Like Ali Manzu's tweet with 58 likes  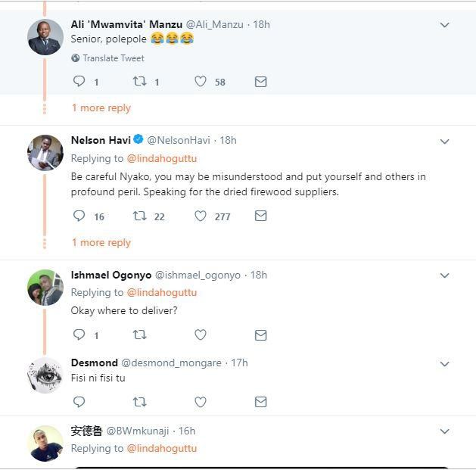tap(201, 82)
